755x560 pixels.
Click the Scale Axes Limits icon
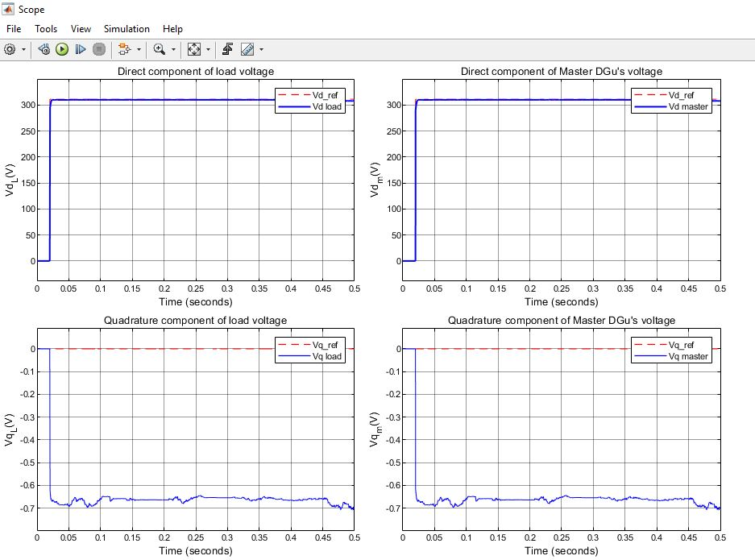[194, 49]
